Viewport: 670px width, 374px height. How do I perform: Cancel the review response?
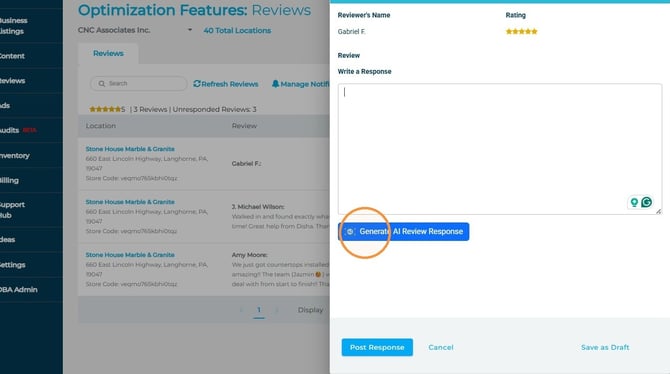point(441,347)
